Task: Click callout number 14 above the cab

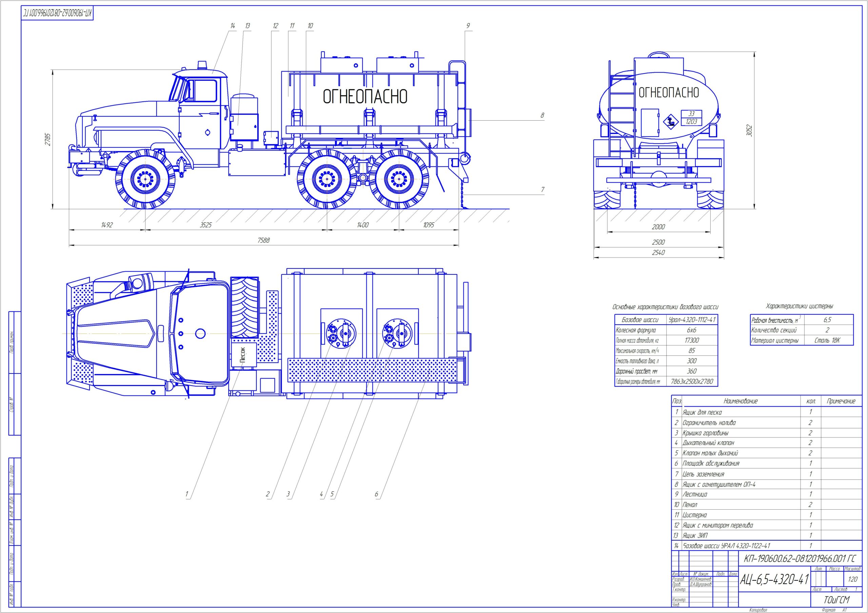Action: (233, 26)
